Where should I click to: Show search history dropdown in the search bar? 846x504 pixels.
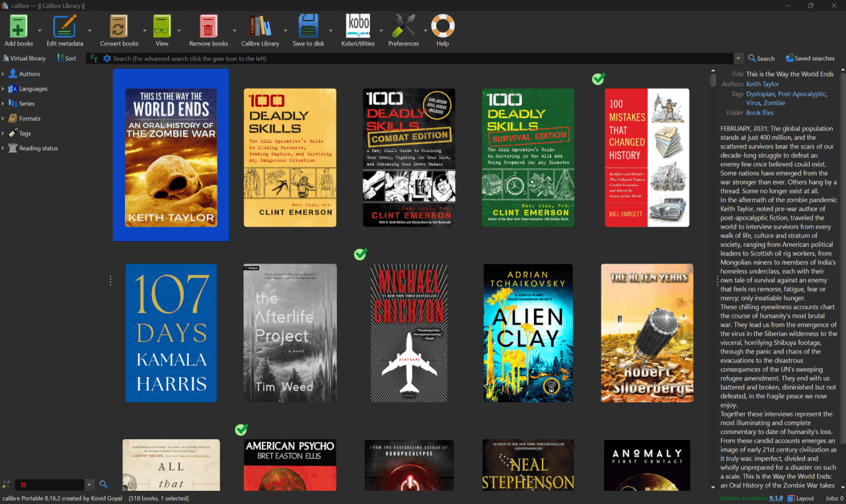tap(738, 59)
